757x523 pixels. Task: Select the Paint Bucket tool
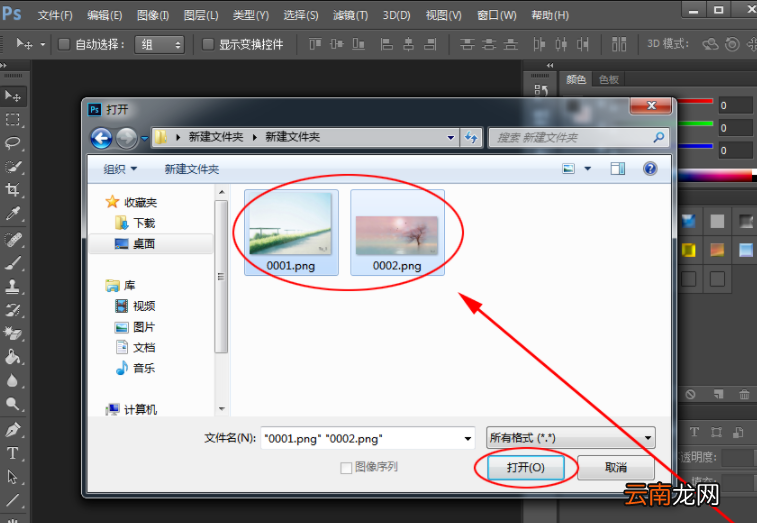[13, 357]
